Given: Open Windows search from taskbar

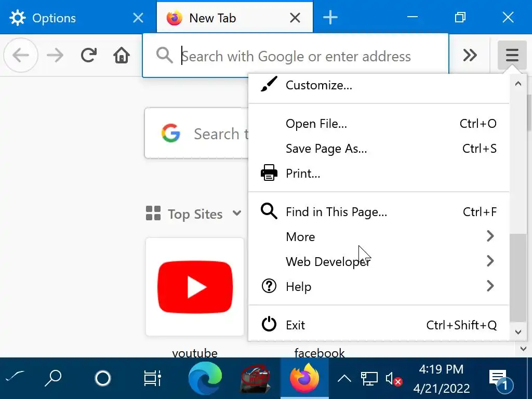Looking at the screenshot, I should pos(54,378).
